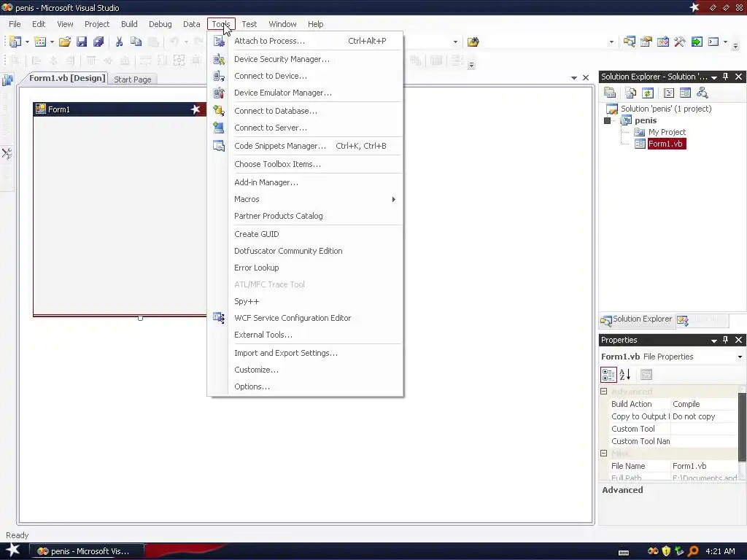
Task: Open Solution Explorer from toolbar icon
Action: (630, 42)
